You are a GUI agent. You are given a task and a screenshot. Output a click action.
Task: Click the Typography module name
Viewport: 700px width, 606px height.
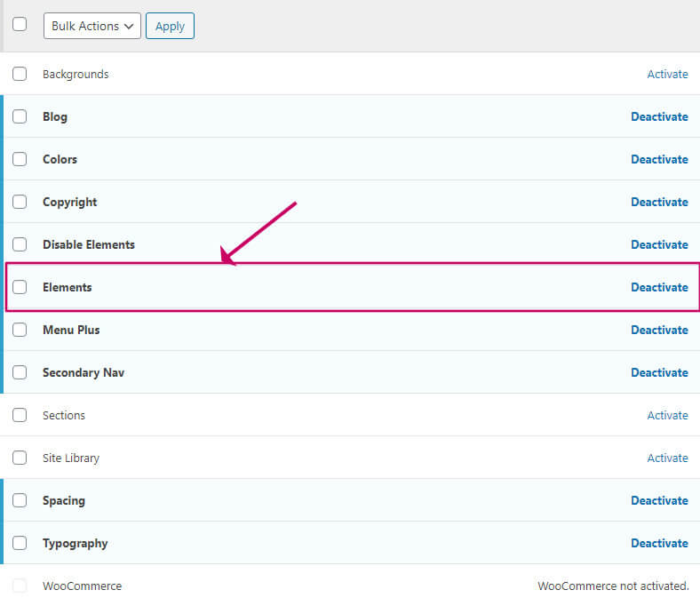pos(75,544)
